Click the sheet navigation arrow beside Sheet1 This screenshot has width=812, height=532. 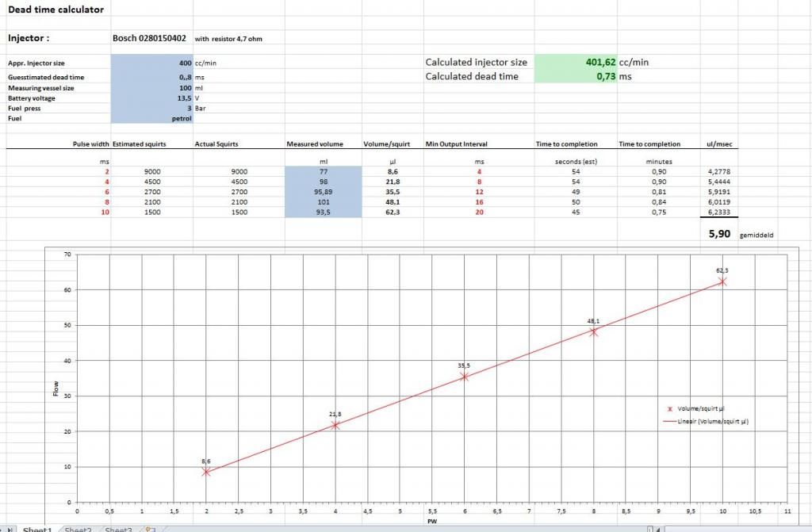pyautogui.click(x=8, y=529)
